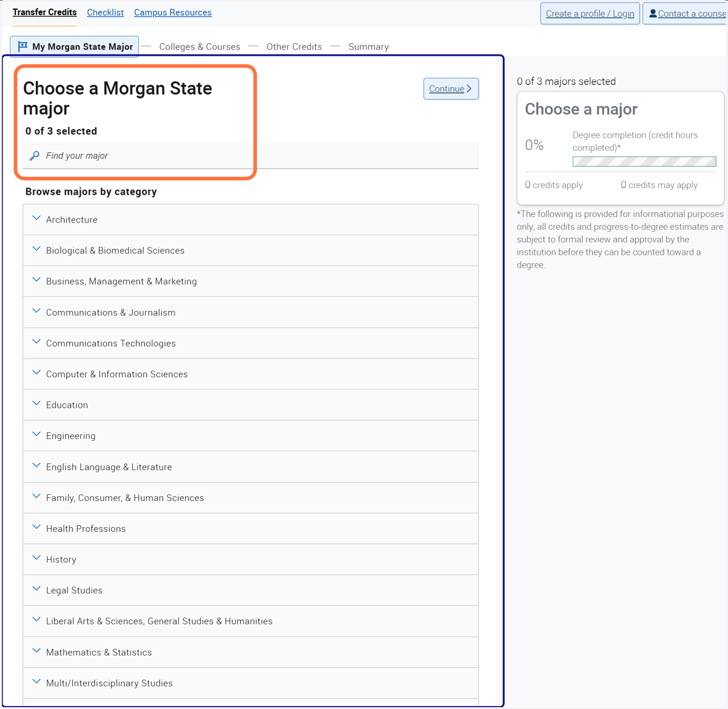Open the Campus Resources tab
Viewport: 728px width, 709px height.
click(173, 12)
